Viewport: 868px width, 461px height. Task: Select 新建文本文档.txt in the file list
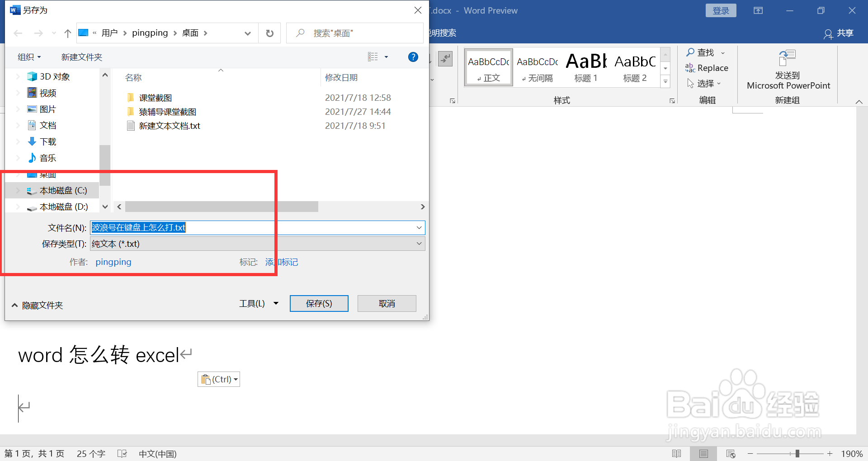point(169,126)
